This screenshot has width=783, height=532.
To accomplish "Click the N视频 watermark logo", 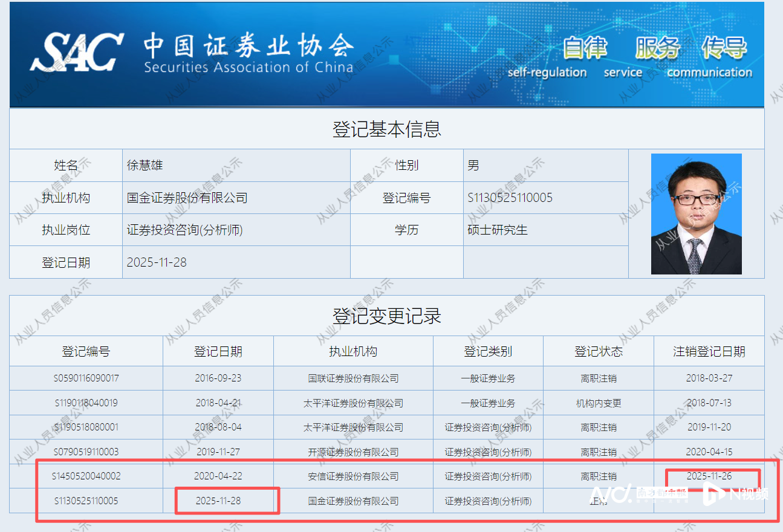I will [735, 493].
